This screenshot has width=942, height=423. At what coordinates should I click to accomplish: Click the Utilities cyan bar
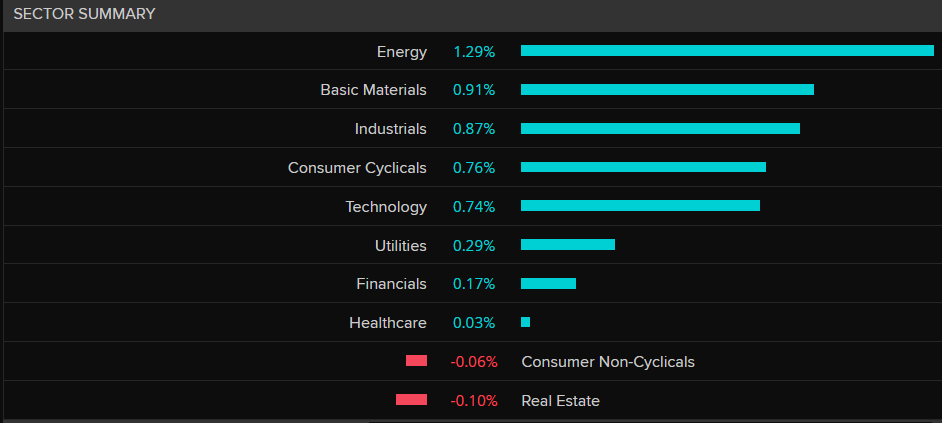coord(568,244)
